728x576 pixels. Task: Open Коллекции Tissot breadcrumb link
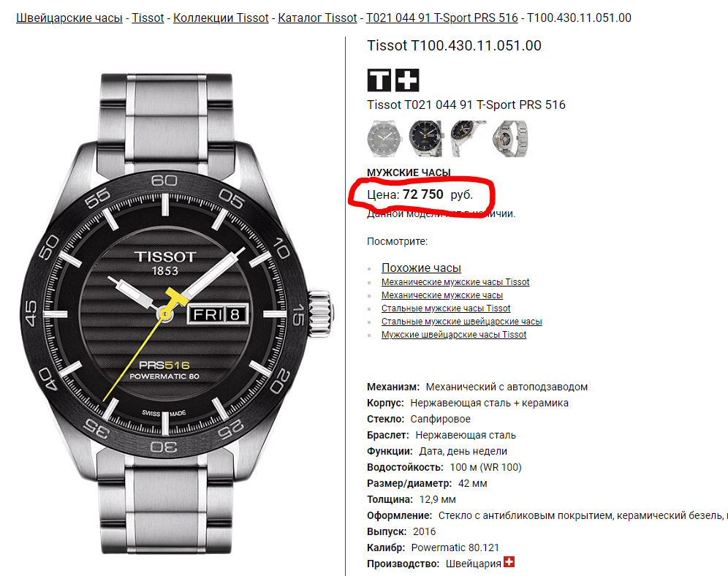tap(221, 18)
